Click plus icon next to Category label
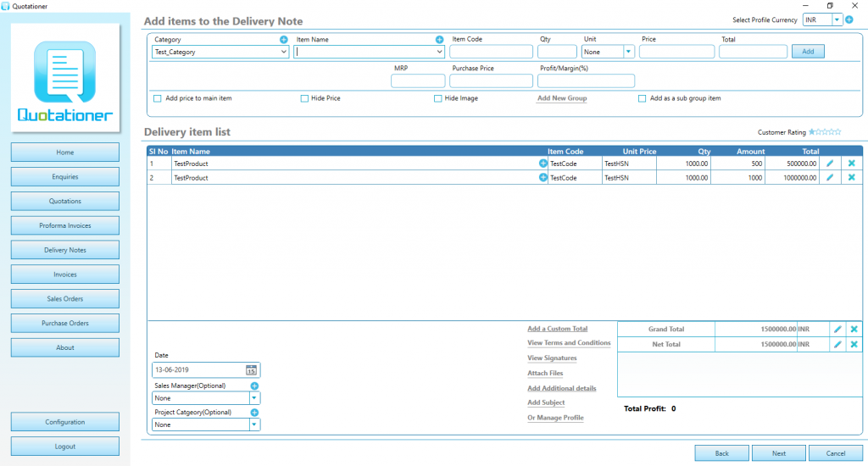The image size is (868, 466). coord(283,39)
